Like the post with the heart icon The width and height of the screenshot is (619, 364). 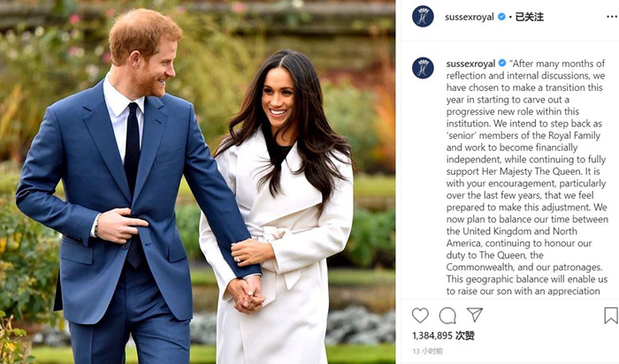click(x=420, y=315)
